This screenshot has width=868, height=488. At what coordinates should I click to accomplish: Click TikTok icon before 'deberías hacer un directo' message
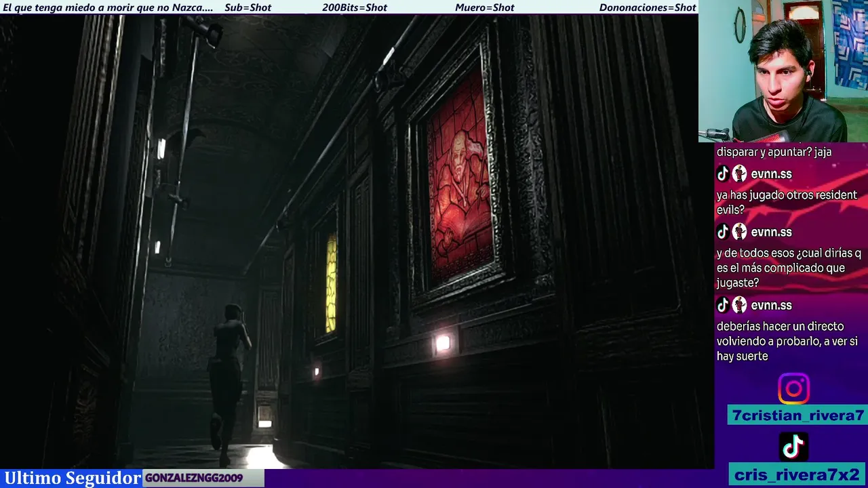(723, 306)
